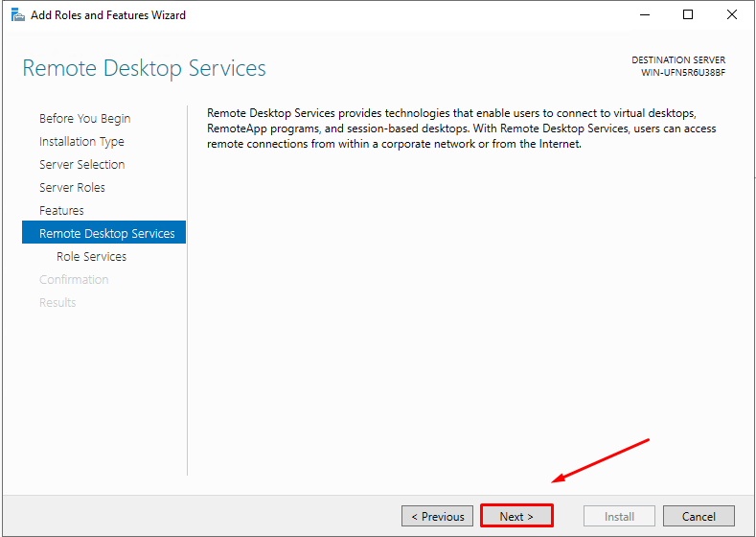756x537 pixels.
Task: Click the greyed-out Confirmation step
Action: (x=74, y=280)
